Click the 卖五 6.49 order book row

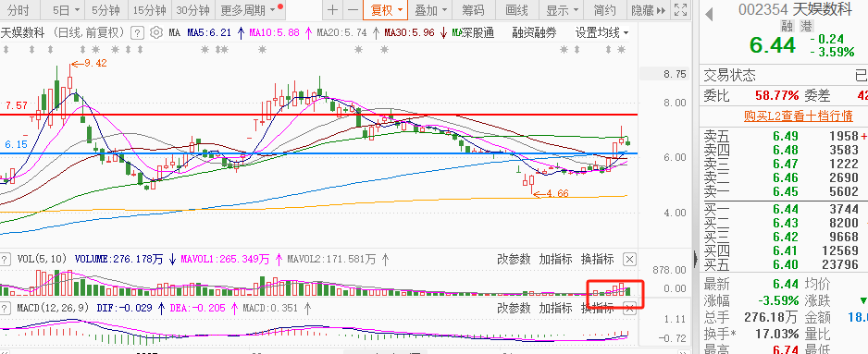coord(784,136)
